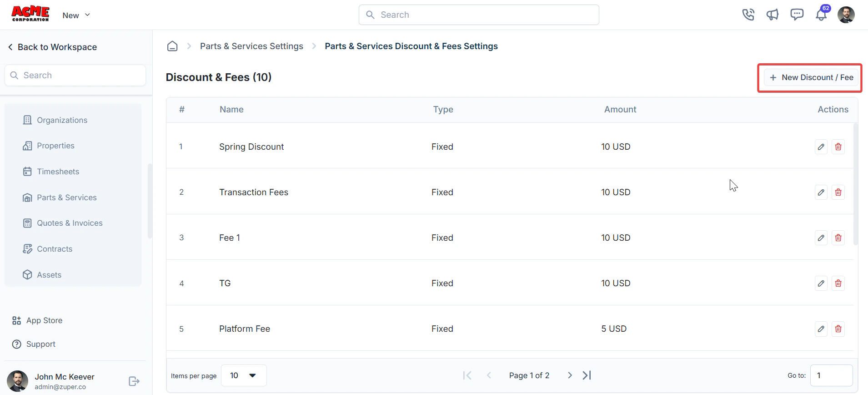868x395 pixels.
Task: Edit the Platform Fee row
Action: coord(821,329)
